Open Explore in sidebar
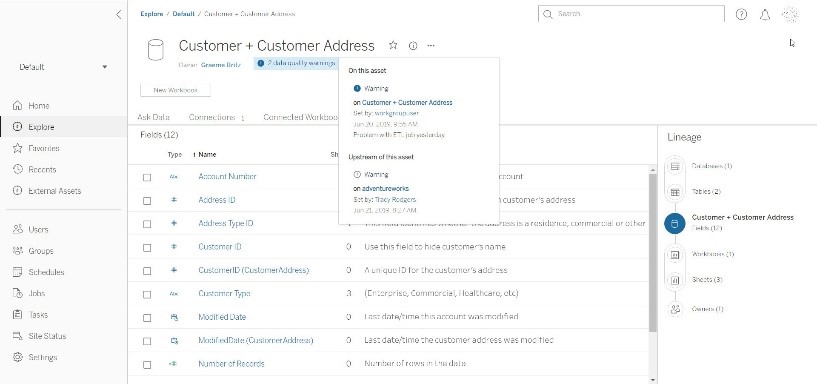This screenshot has width=817, height=384. (64, 127)
